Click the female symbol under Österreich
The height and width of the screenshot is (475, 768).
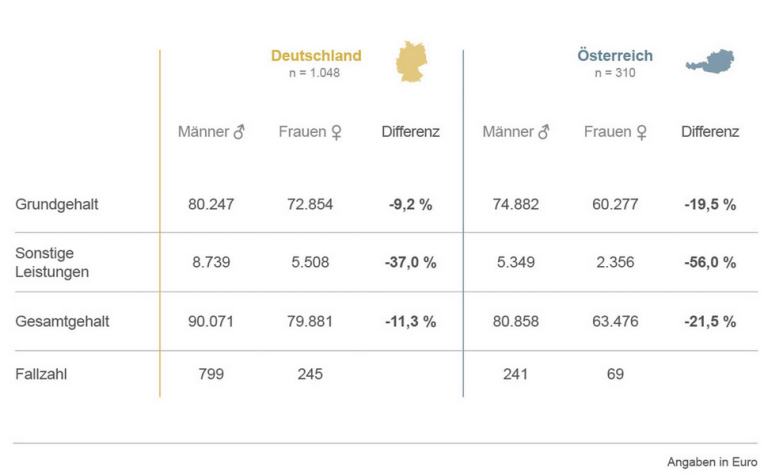click(x=641, y=132)
